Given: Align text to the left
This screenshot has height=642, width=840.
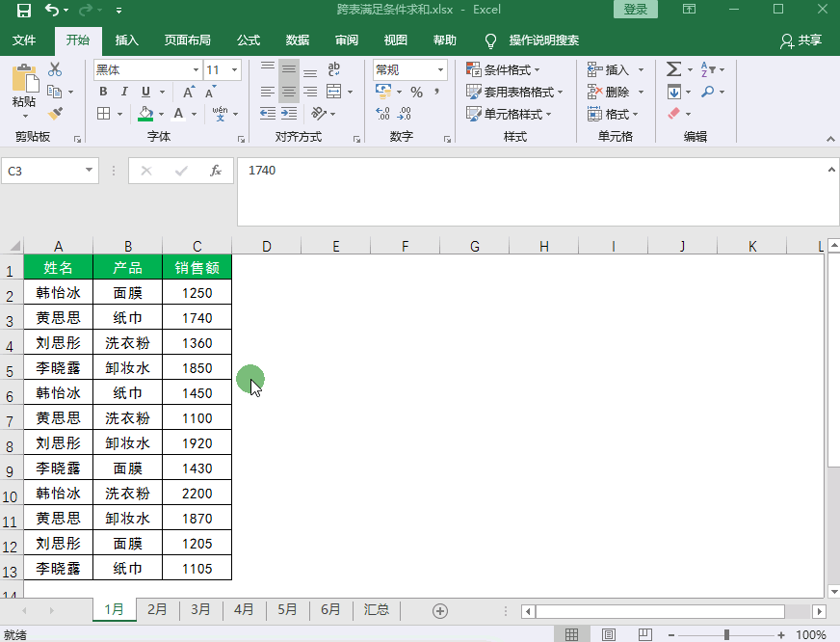Looking at the screenshot, I should pyautogui.click(x=268, y=93).
